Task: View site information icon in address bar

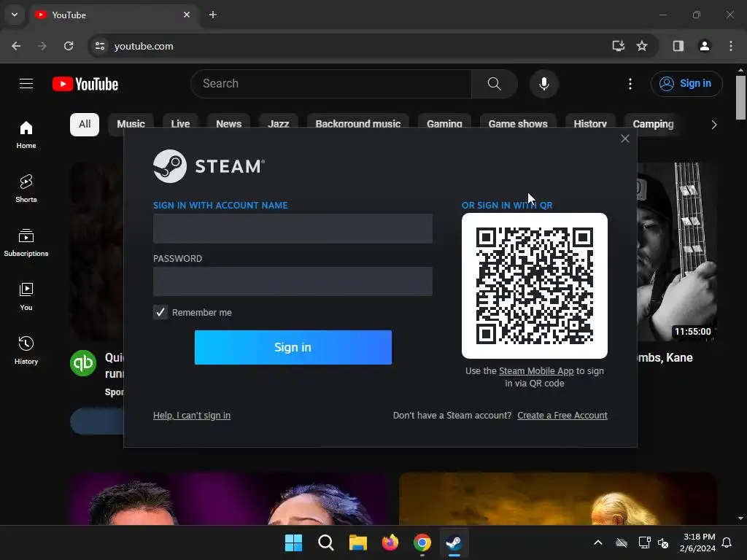Action: pos(100,46)
